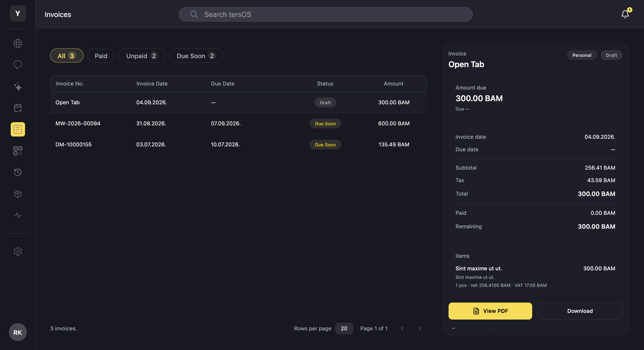Open the Y workspace logo
The image size is (644, 350).
(x=18, y=13)
